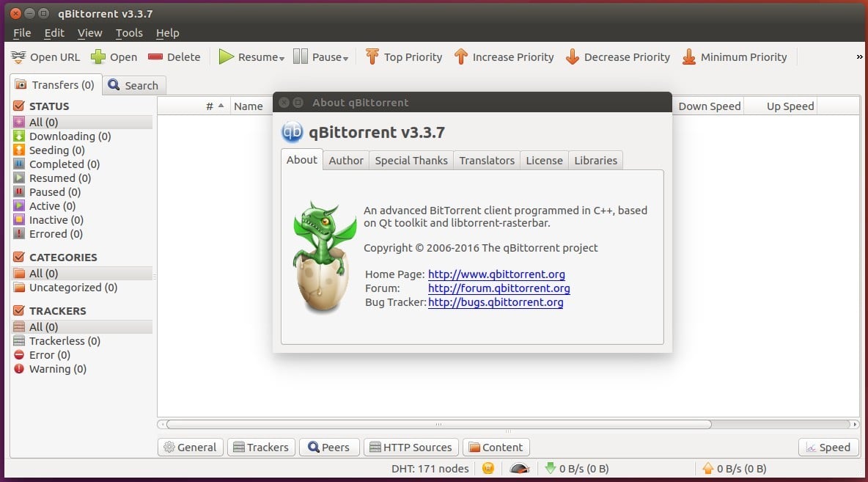The image size is (868, 482).
Task: Click the Completed status filter icon
Action: click(19, 164)
